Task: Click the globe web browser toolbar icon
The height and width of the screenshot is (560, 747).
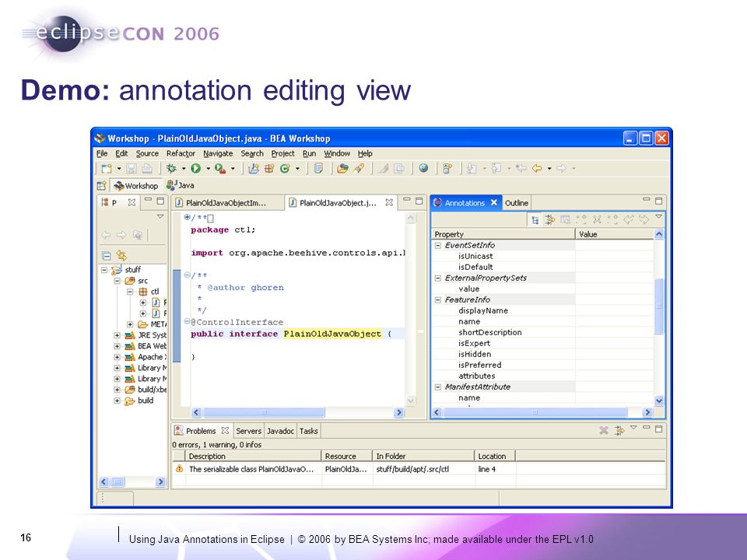Action: tap(423, 168)
